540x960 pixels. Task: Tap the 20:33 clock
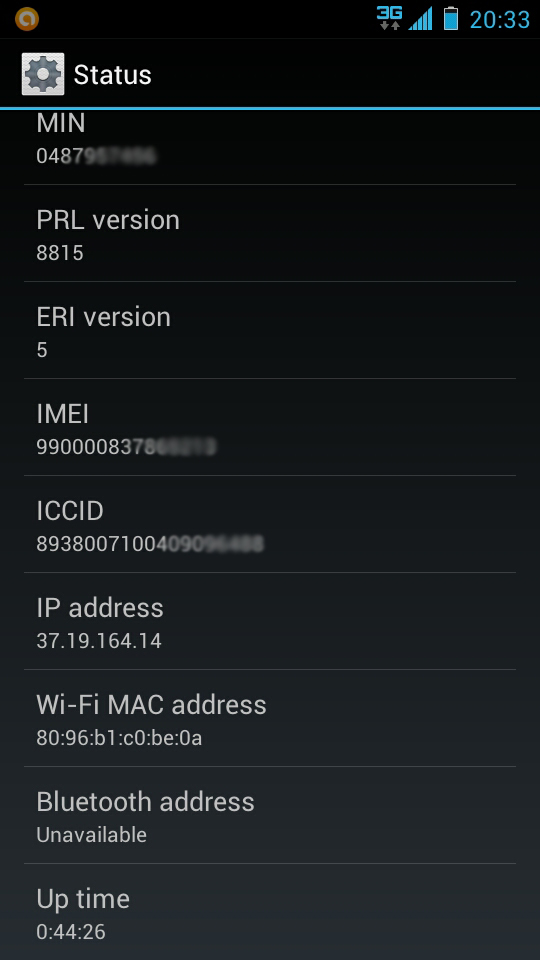tap(500, 20)
